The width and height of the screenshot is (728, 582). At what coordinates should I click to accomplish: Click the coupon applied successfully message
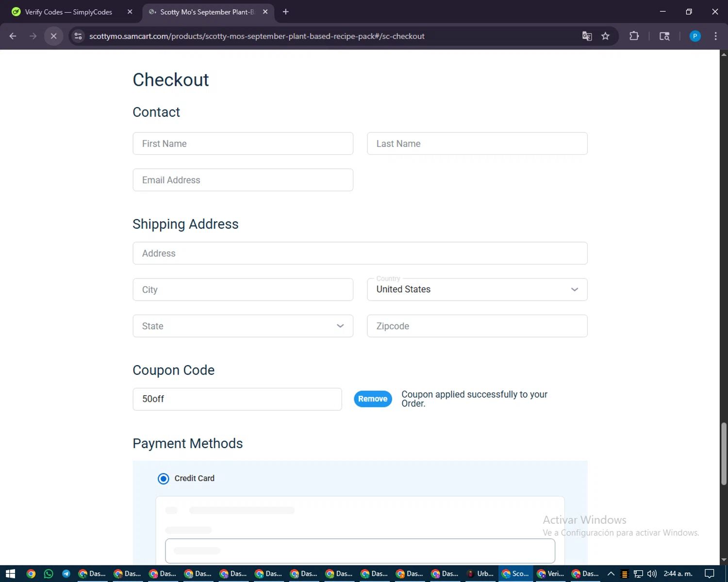coord(474,399)
